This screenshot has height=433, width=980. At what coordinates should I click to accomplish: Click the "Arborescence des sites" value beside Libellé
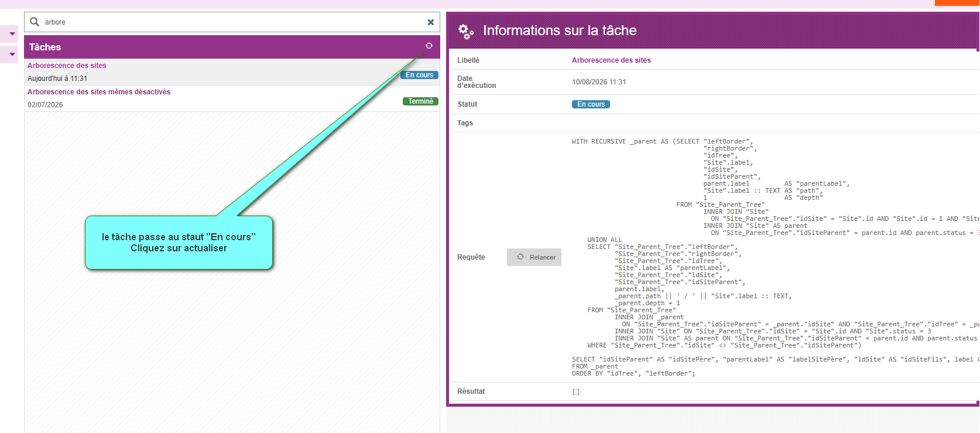click(611, 60)
